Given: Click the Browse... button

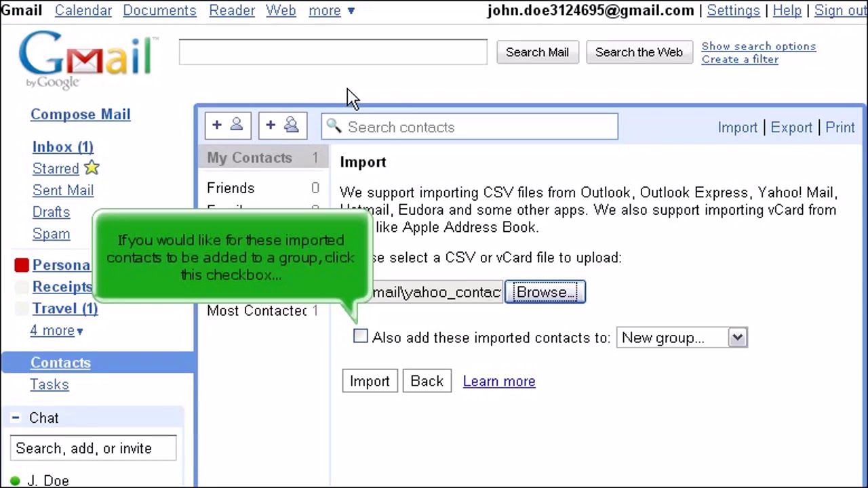Looking at the screenshot, I should pyautogui.click(x=545, y=292).
